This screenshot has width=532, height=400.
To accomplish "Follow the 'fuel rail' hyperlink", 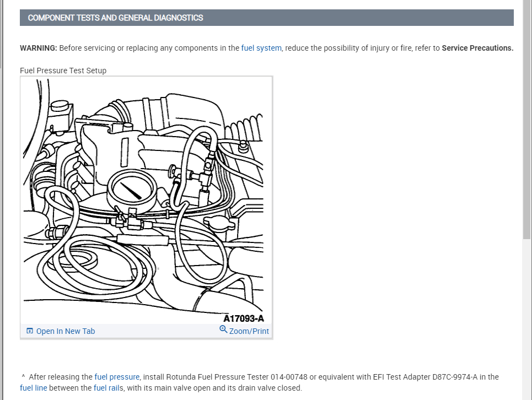I will [106, 388].
